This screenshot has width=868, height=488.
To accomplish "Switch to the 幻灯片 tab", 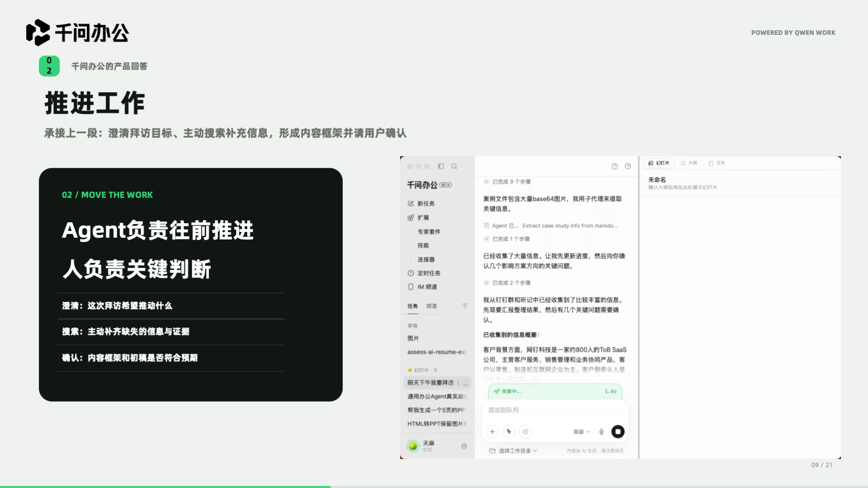I will click(x=659, y=163).
